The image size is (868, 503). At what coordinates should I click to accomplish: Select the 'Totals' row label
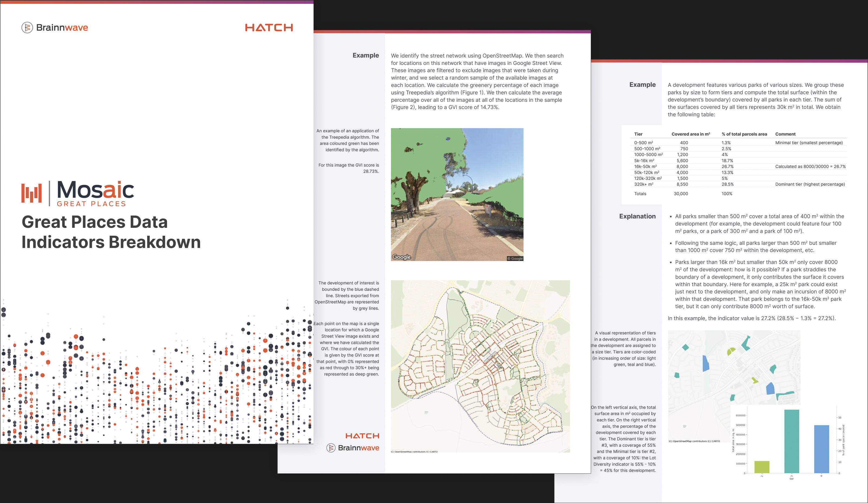[x=640, y=194]
